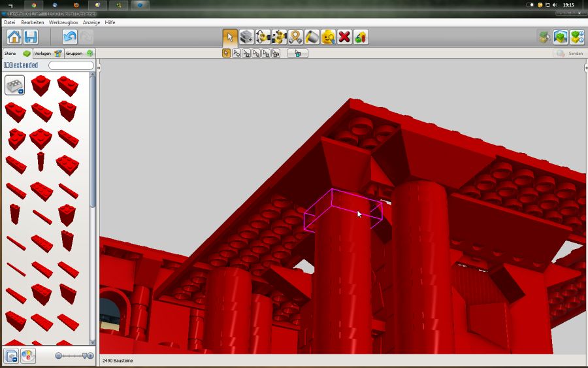The height and width of the screenshot is (368, 588).
Task: Collapse the left brick palette panel
Action: (99, 67)
